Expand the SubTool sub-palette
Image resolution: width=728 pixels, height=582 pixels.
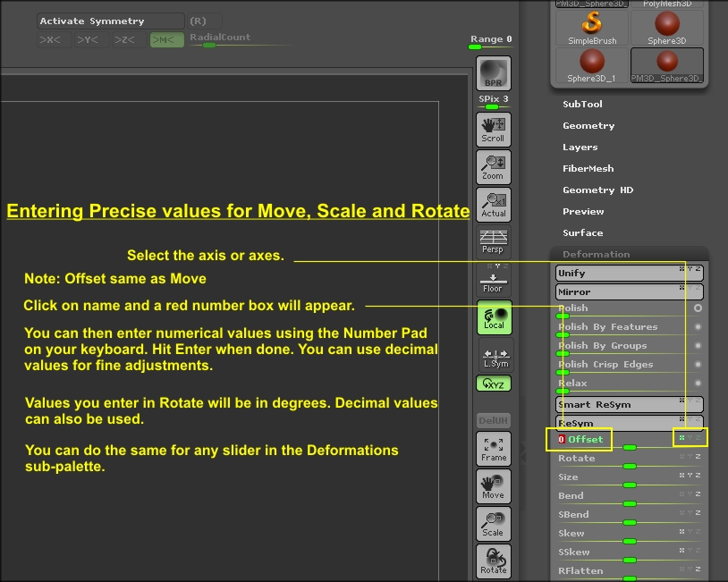(582, 104)
